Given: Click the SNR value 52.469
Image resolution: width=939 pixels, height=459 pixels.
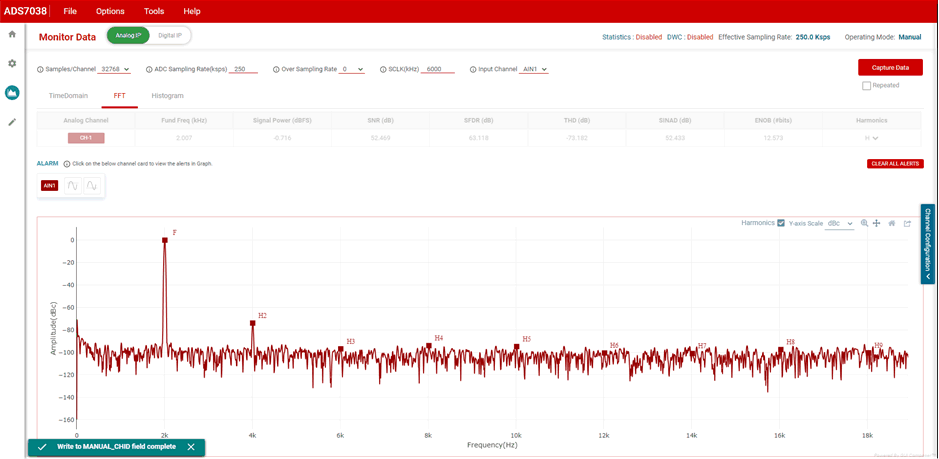Looking at the screenshot, I should (x=380, y=138).
